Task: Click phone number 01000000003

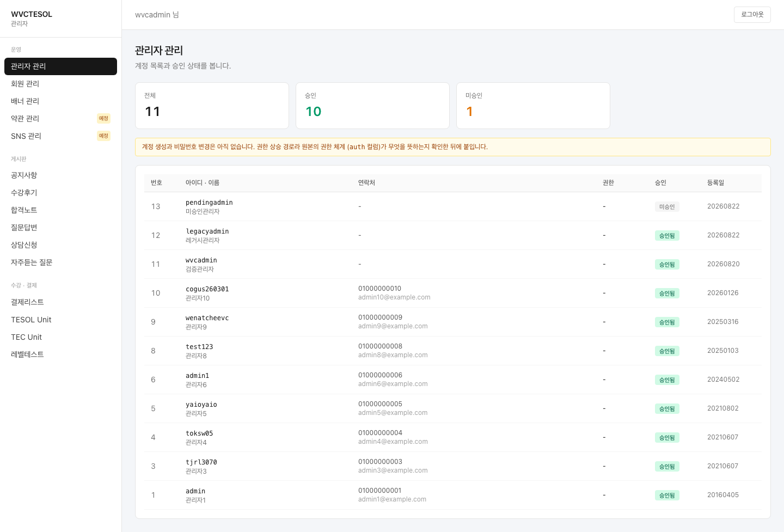Action: point(380,462)
